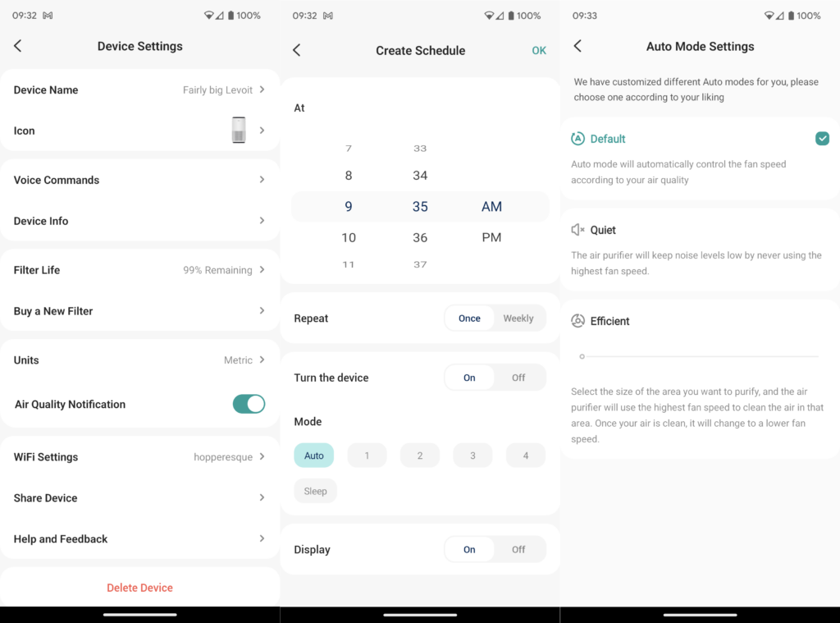The width and height of the screenshot is (840, 623).
Task: Go back from Device Settings screen
Action: click(x=18, y=46)
